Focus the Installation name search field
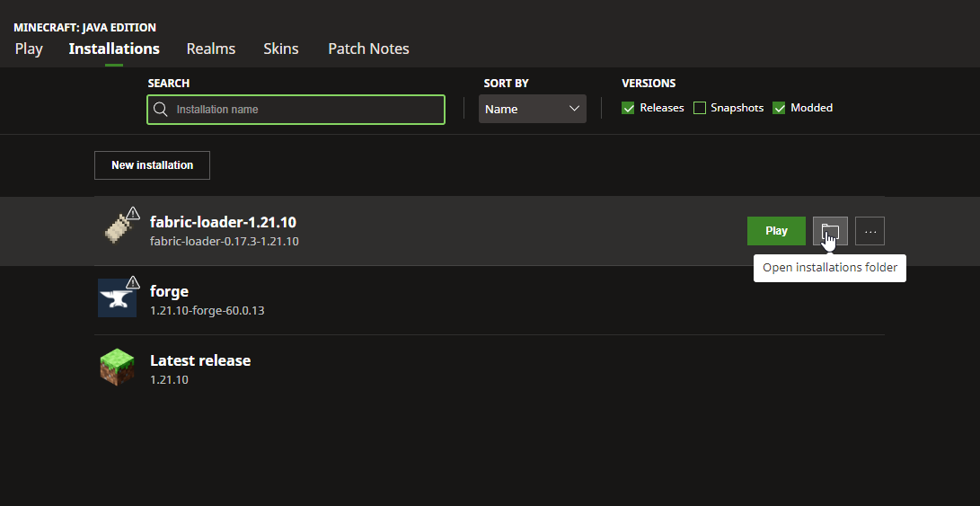This screenshot has height=506, width=980. click(305, 110)
